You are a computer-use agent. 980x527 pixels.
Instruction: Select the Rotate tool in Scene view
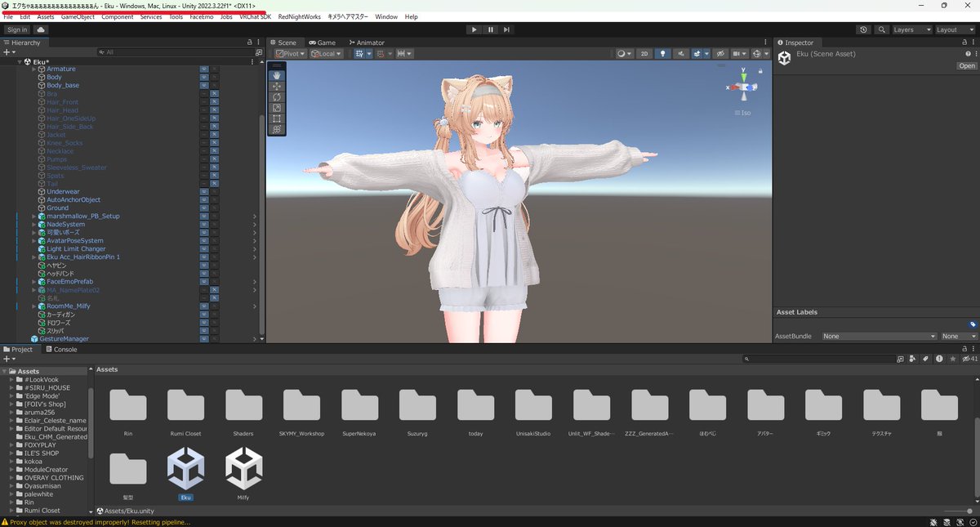point(276,96)
